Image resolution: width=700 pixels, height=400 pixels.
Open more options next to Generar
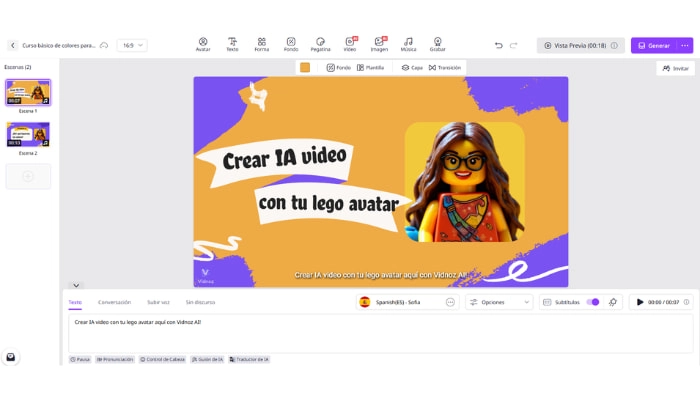coord(685,45)
